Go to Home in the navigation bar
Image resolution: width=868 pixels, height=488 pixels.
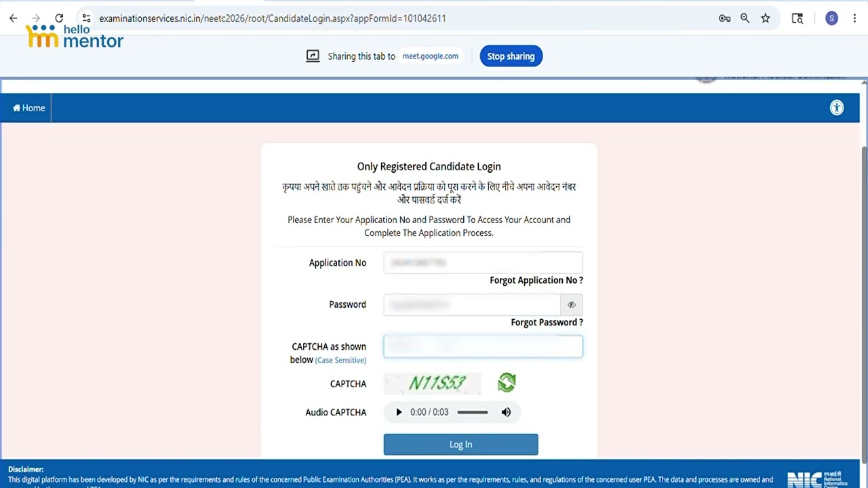coord(28,108)
